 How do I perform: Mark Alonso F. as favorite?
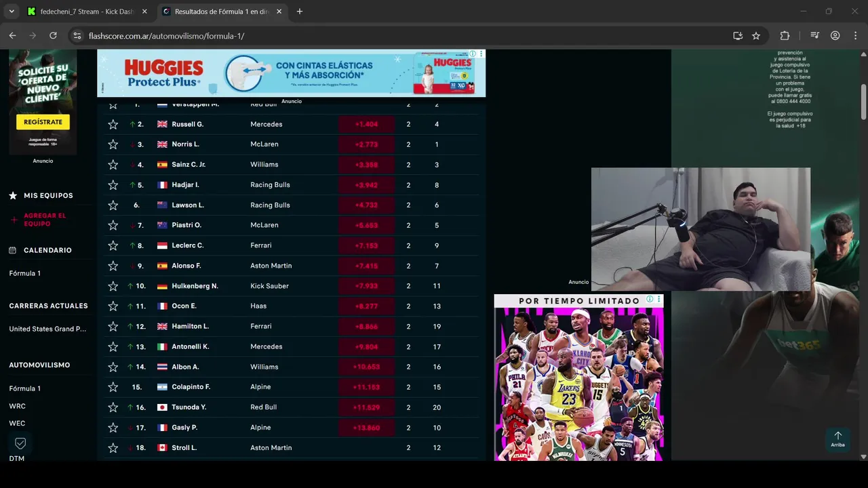(x=113, y=266)
